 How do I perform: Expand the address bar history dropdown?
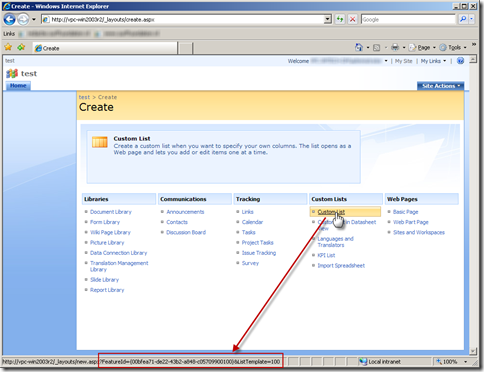click(x=328, y=20)
